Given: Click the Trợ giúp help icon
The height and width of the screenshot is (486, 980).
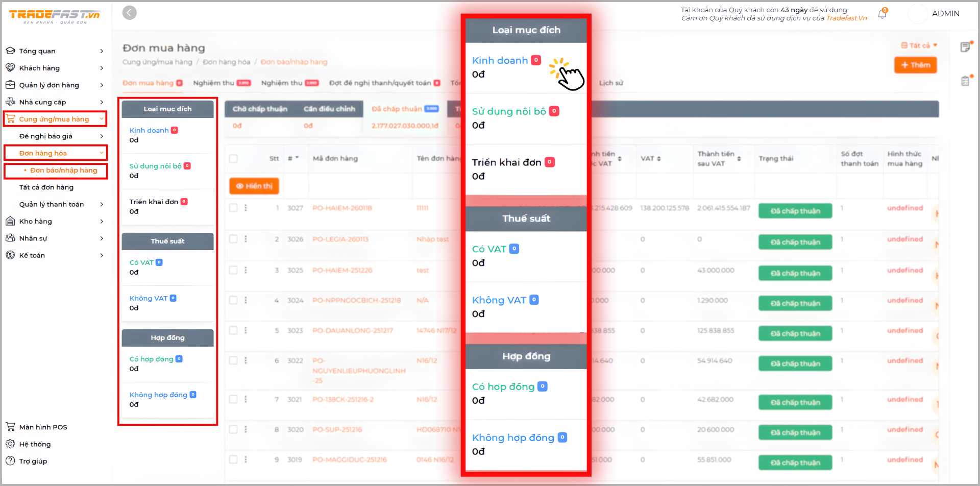Looking at the screenshot, I should [x=10, y=460].
